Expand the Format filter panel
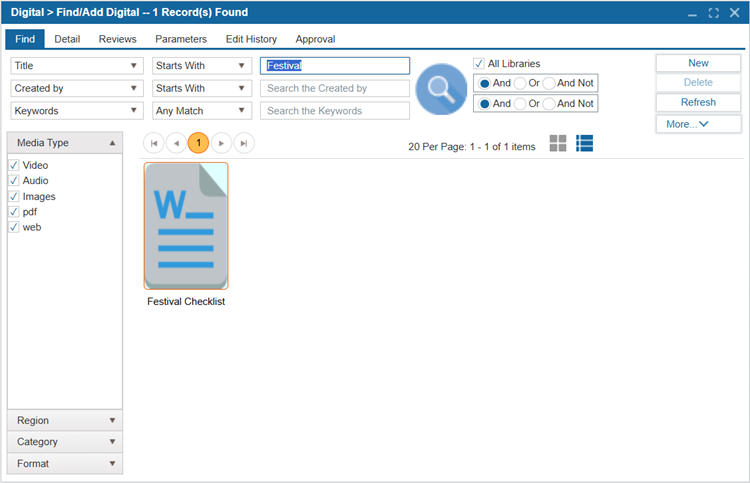Image resolution: width=750 pixels, height=483 pixels. (65, 463)
